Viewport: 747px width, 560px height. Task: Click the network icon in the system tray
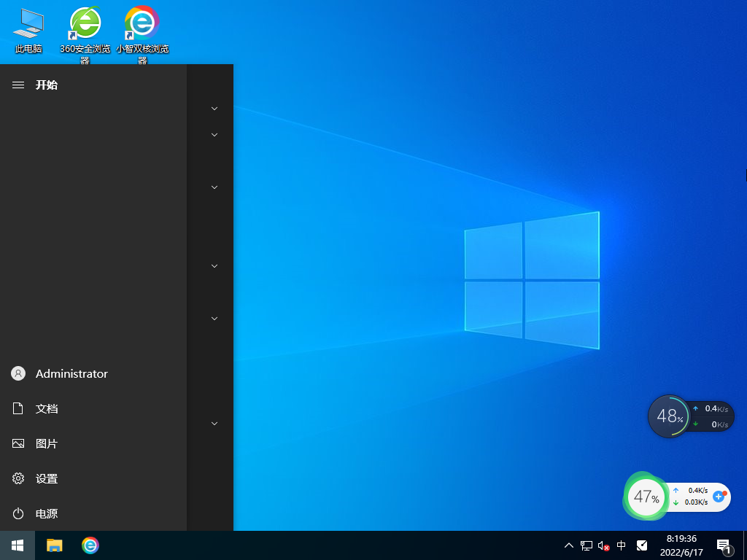tap(585, 545)
